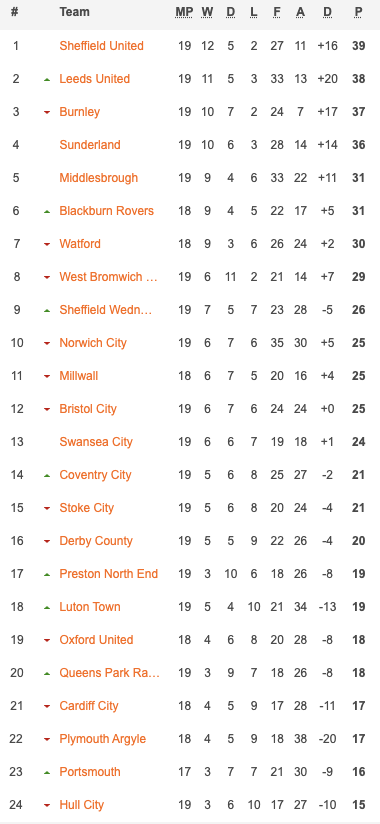Click the F goals-for column header
Screen dimensions: 380x824
[x=277, y=12]
